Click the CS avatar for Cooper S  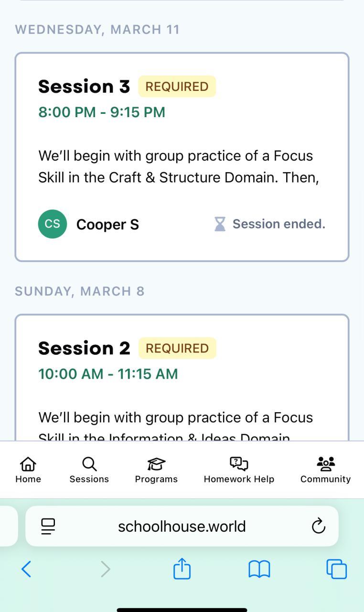pos(53,224)
